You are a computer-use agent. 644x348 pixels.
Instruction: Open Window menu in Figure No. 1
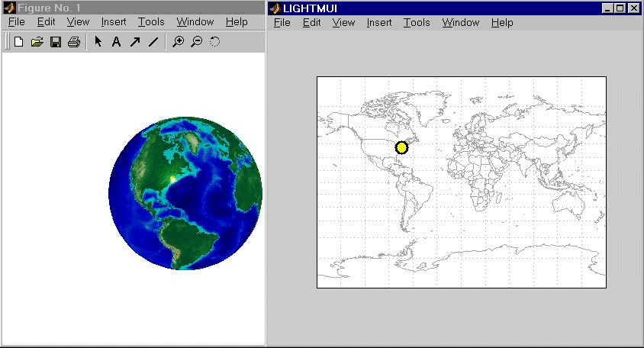click(x=195, y=22)
